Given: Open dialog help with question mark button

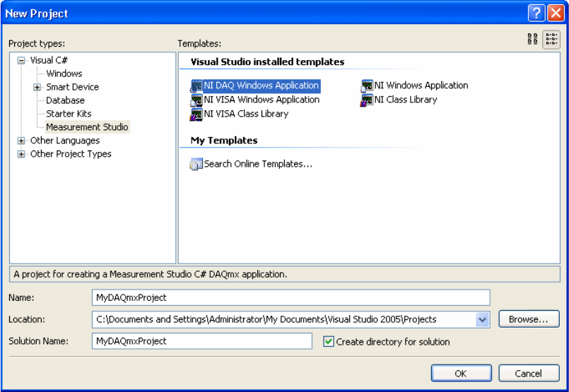Looking at the screenshot, I should click(x=536, y=13).
